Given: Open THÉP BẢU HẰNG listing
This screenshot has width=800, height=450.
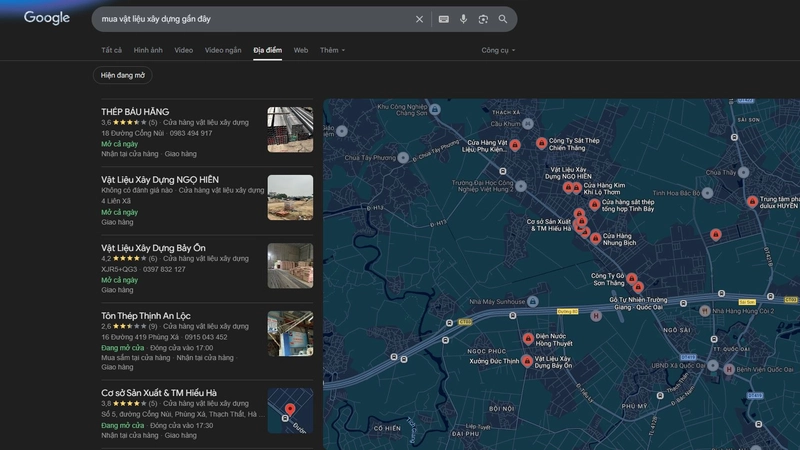Looking at the screenshot, I should click(x=135, y=112).
